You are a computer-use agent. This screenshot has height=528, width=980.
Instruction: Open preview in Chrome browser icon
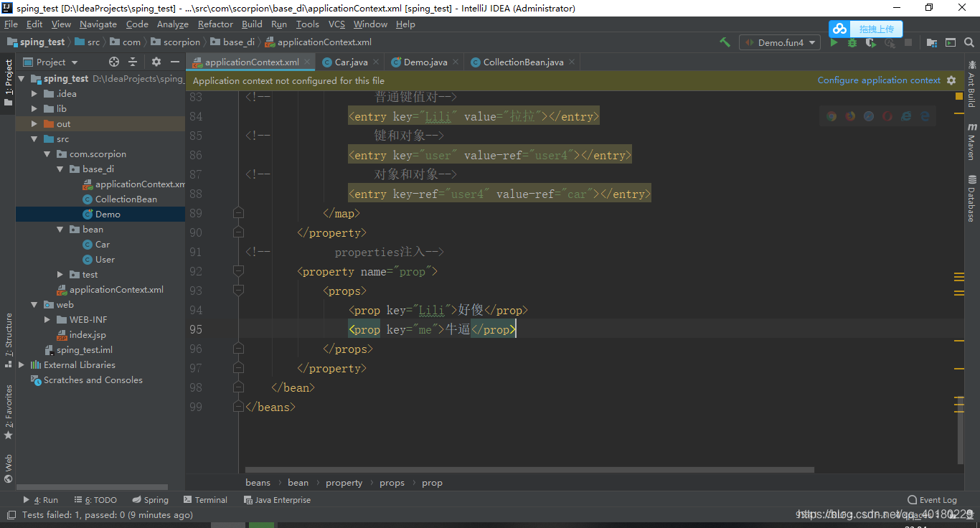[831, 115]
